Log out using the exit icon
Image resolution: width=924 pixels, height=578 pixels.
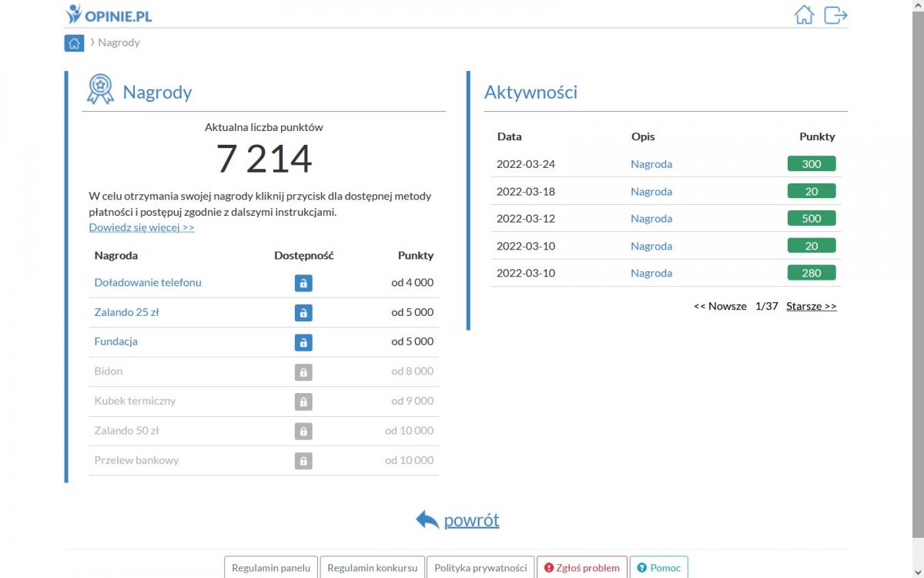tap(835, 15)
